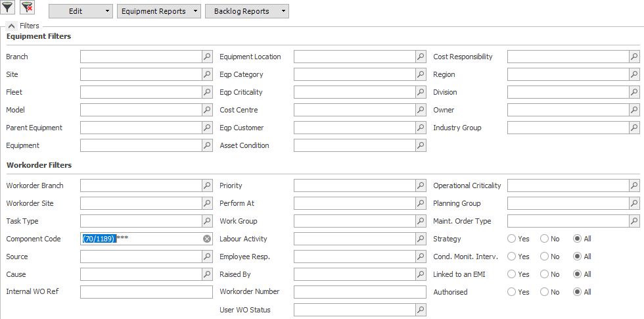Open lookup for Eqp Category
The width and height of the screenshot is (644, 319).
(x=421, y=74)
